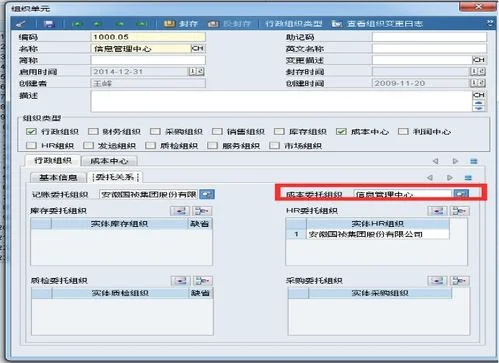Check the HR组织 checkbox
This screenshot has width=499, height=363.
click(31, 145)
